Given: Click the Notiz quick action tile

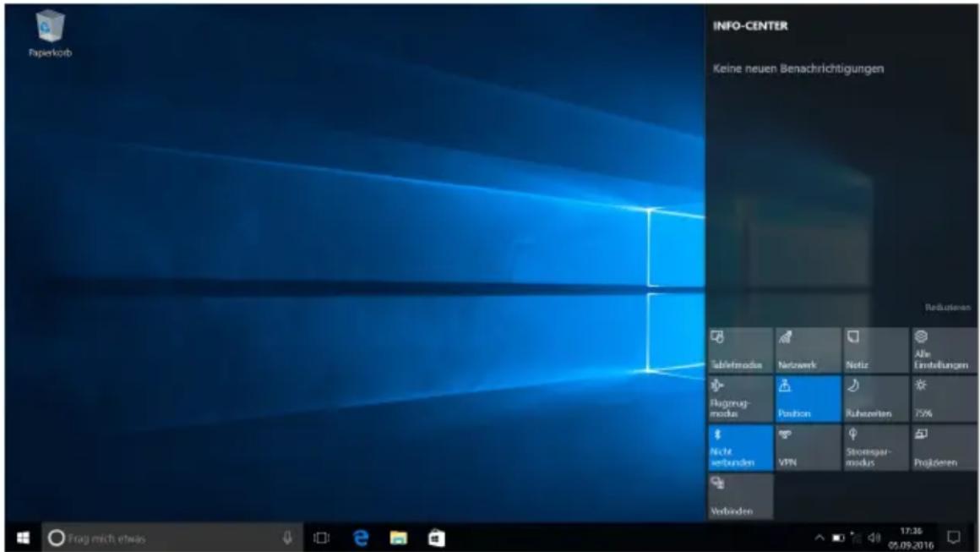Looking at the screenshot, I should tap(876, 350).
